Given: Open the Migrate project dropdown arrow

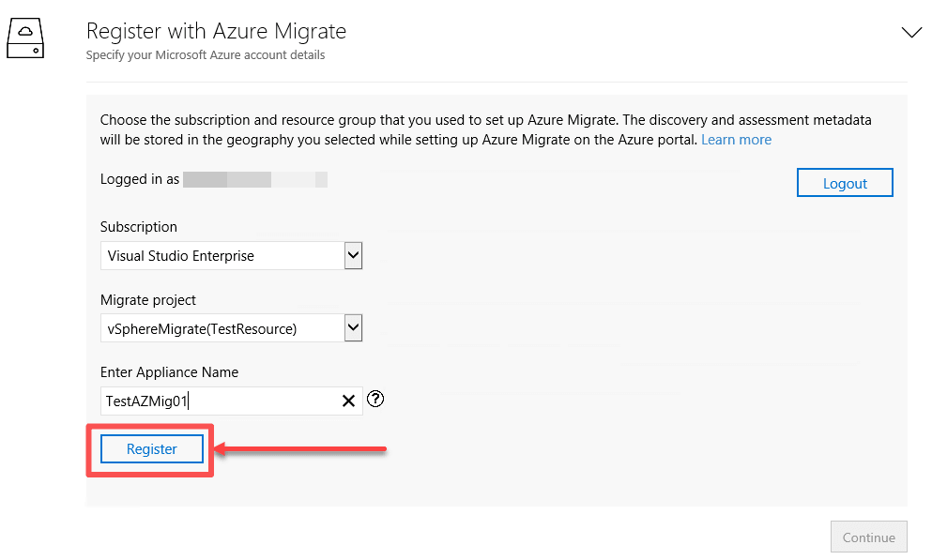Looking at the screenshot, I should tap(353, 327).
